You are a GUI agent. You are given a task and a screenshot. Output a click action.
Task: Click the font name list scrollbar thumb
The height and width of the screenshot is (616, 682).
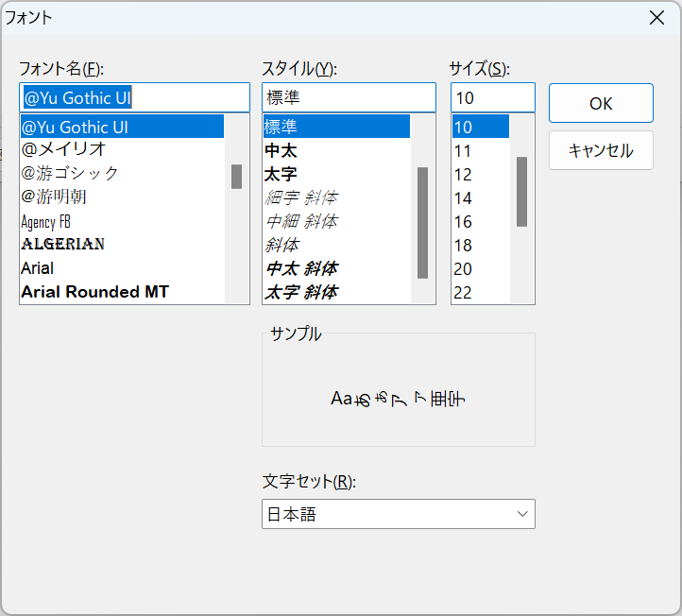(x=236, y=176)
